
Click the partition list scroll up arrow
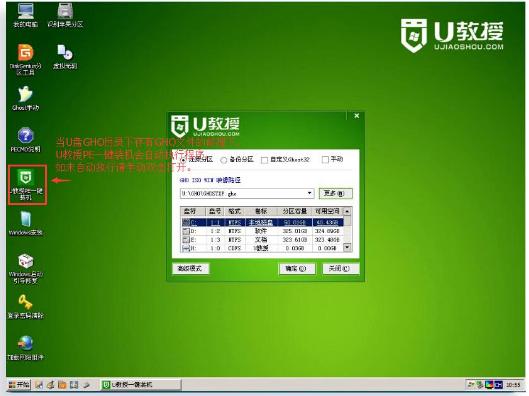(347, 211)
